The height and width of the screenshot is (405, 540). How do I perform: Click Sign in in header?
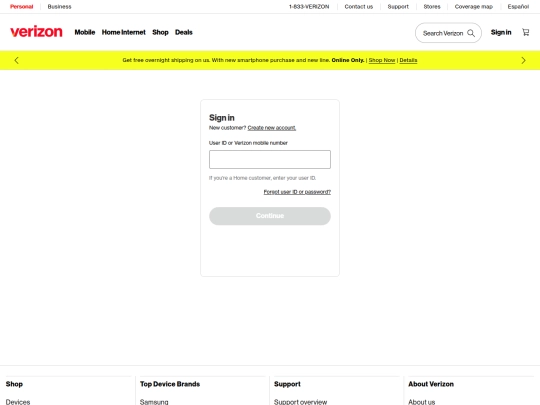click(x=501, y=32)
